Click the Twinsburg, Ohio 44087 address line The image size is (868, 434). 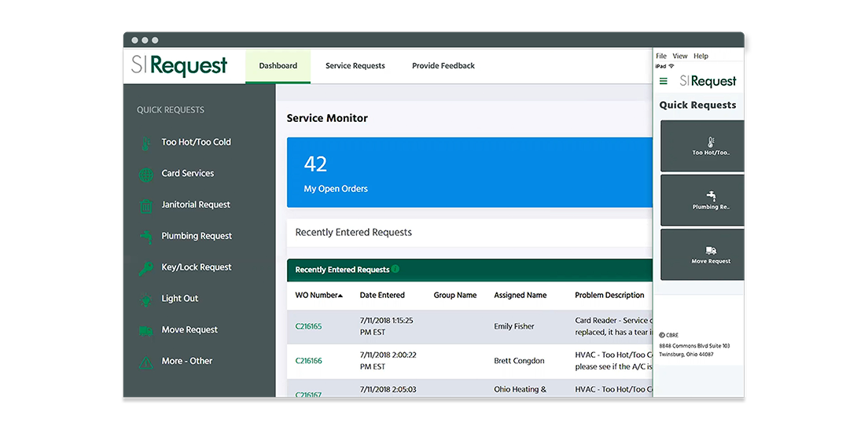tap(686, 355)
